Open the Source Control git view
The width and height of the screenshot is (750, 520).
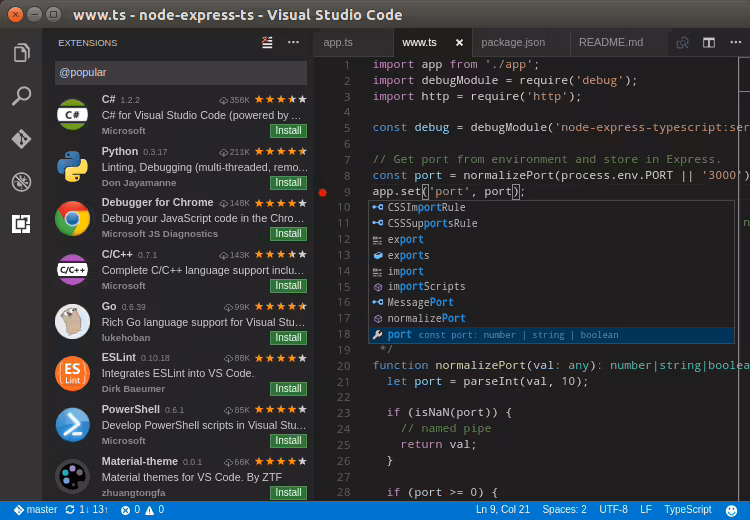pos(21,139)
